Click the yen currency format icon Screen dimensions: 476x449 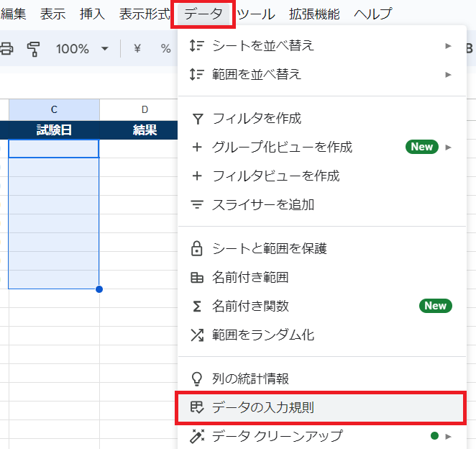pos(137,49)
